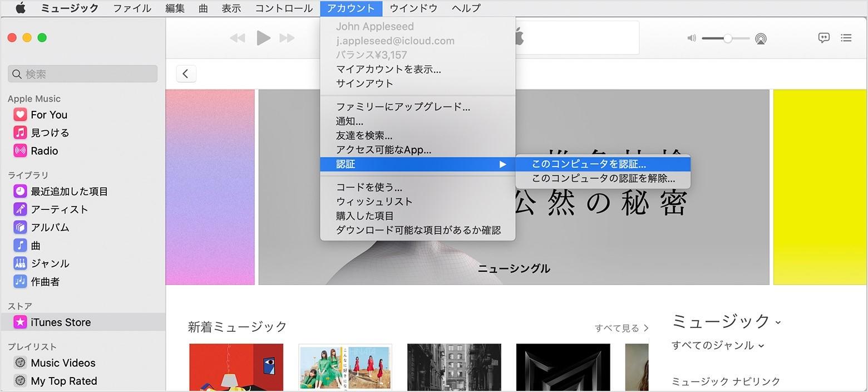Select 友達を検索...
The image size is (868, 392).
418,135
